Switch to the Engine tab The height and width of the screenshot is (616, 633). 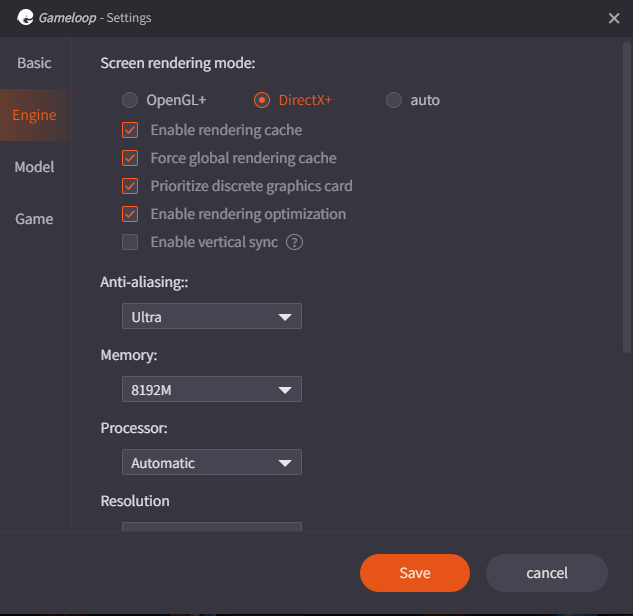click(34, 115)
